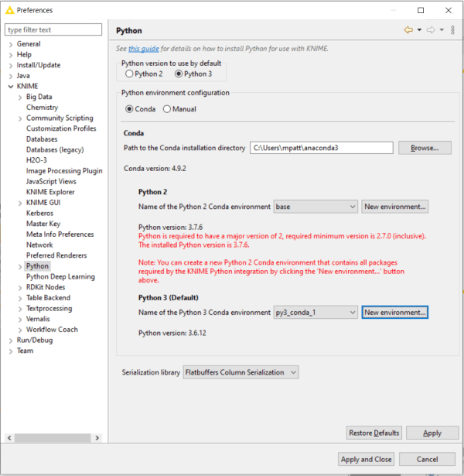Click the Restore Defaults button
The width and height of the screenshot is (464, 476).
click(374, 433)
